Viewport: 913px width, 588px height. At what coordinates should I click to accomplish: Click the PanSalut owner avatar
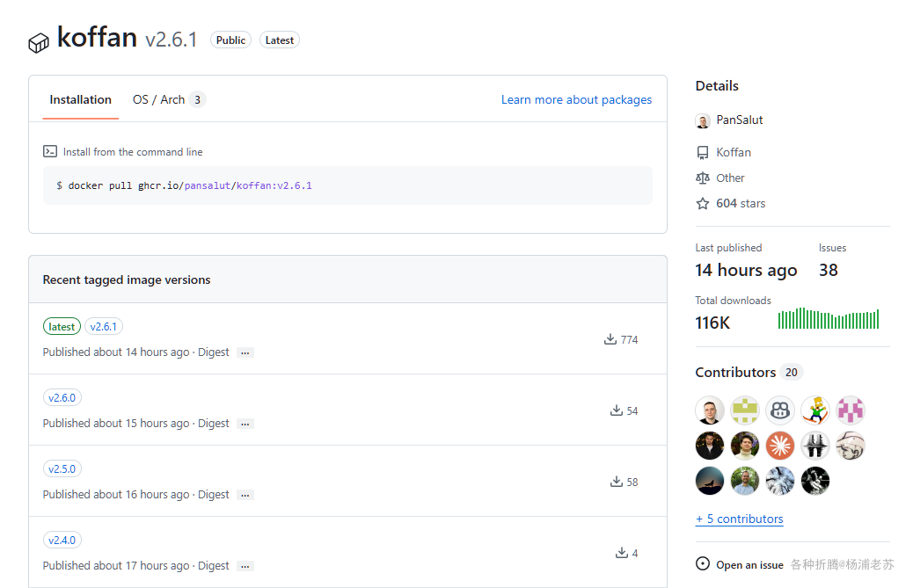pyautogui.click(x=703, y=121)
